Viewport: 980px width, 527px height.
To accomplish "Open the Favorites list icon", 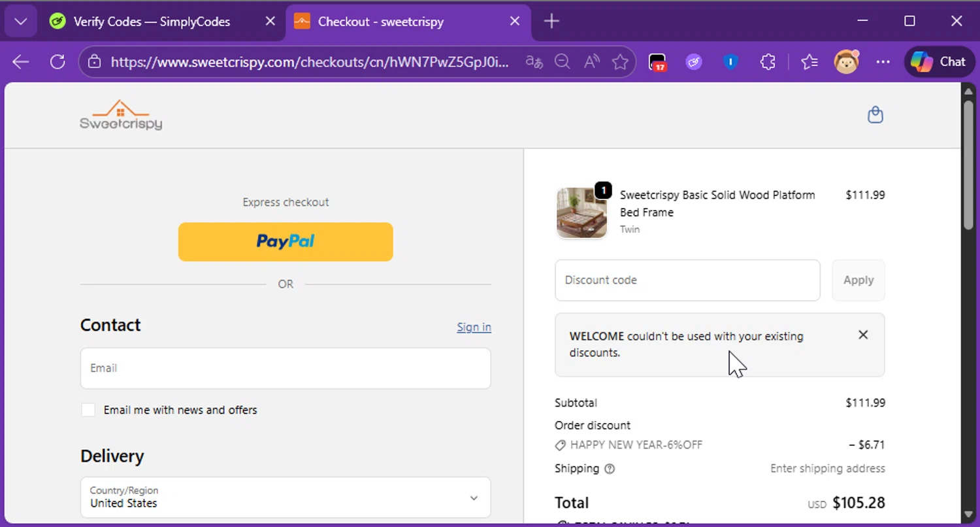I will coord(809,62).
